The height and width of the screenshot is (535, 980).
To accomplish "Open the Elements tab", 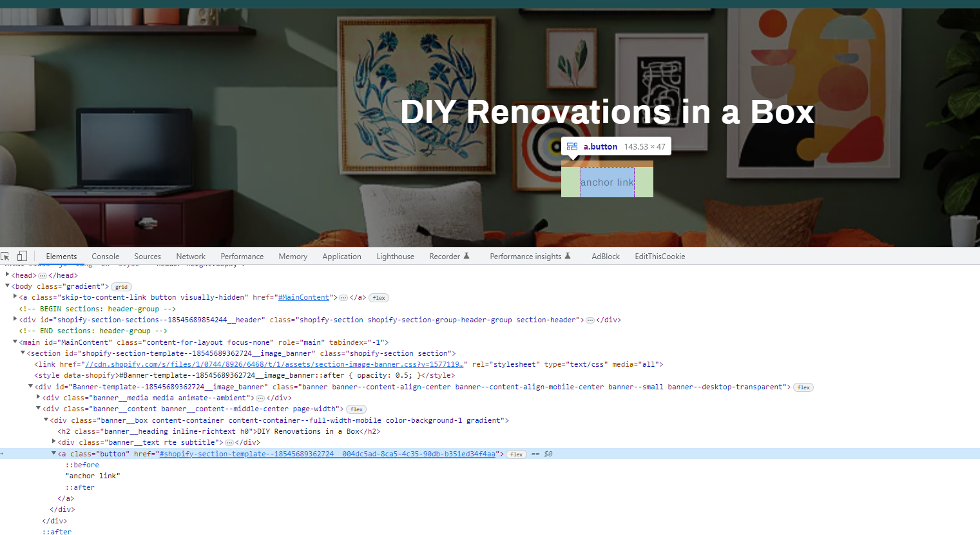I will (x=61, y=257).
